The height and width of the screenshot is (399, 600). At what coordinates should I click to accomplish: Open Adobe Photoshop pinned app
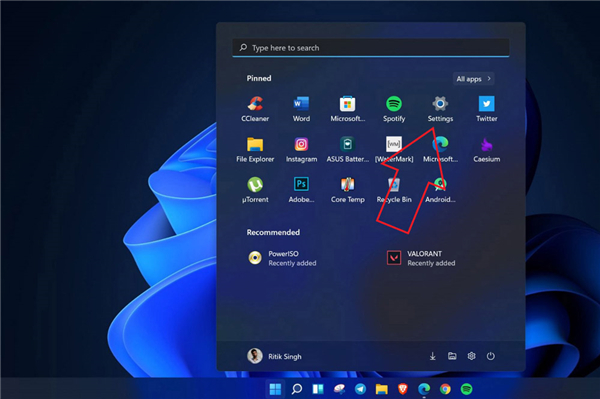pyautogui.click(x=301, y=190)
